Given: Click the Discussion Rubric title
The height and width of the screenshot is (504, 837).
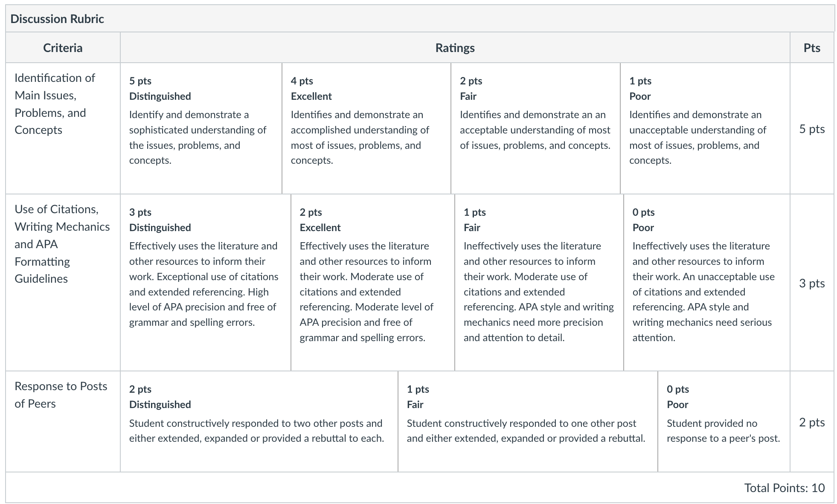Looking at the screenshot, I should [57, 19].
